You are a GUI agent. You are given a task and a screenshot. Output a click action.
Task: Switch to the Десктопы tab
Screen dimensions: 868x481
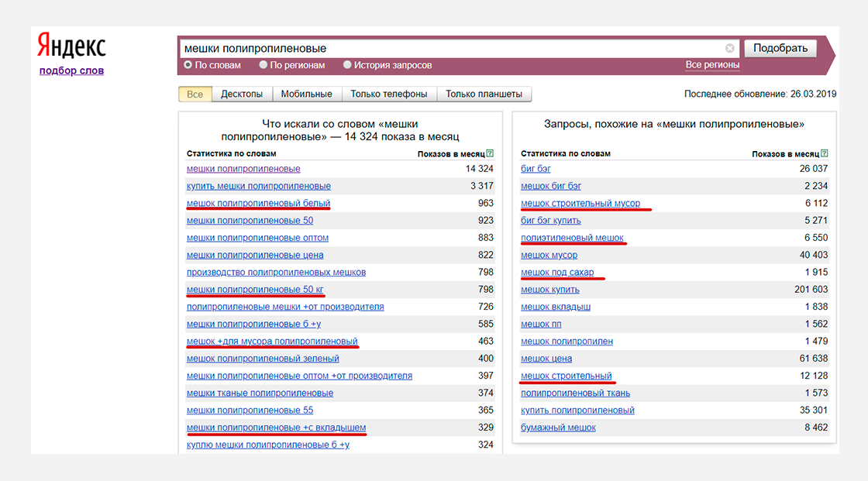click(x=242, y=94)
